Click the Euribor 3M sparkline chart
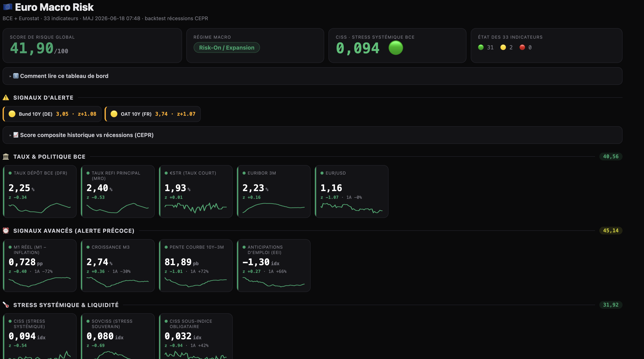The width and height of the screenshot is (644, 359). click(274, 208)
